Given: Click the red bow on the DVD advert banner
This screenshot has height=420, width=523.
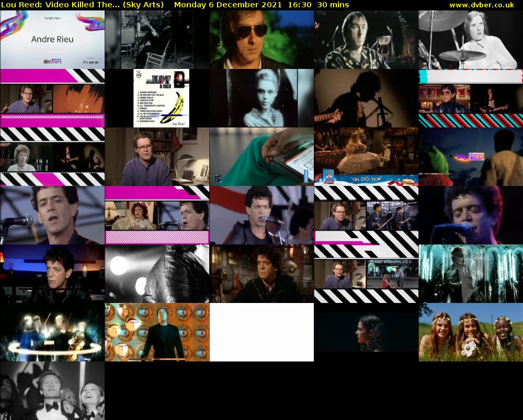Looking at the screenshot, I should click(394, 182).
